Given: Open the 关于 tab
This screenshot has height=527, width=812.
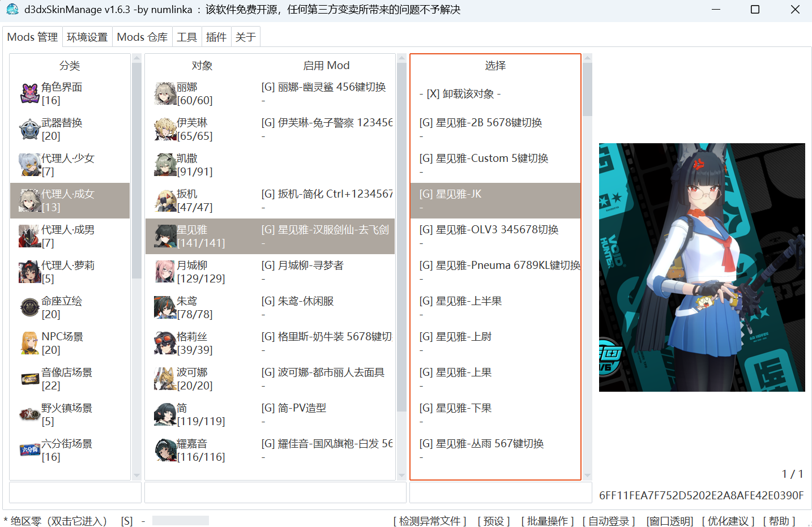Looking at the screenshot, I should coord(246,37).
